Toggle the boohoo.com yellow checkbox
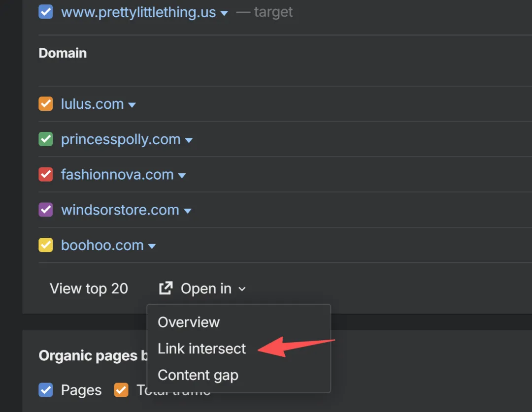Viewport: 532px width, 412px height. pos(46,245)
